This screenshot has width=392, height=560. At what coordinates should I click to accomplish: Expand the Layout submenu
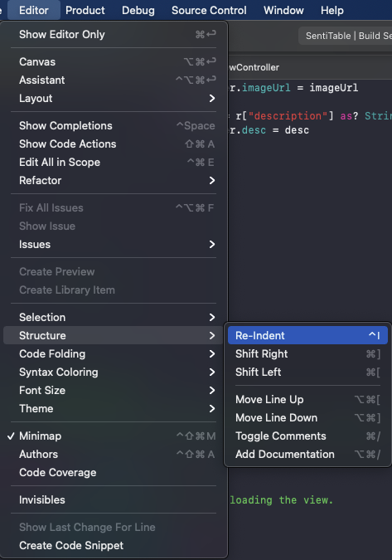tap(115, 98)
